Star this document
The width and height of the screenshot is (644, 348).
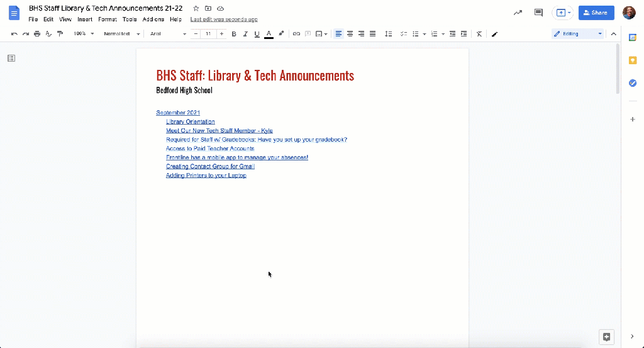196,9
